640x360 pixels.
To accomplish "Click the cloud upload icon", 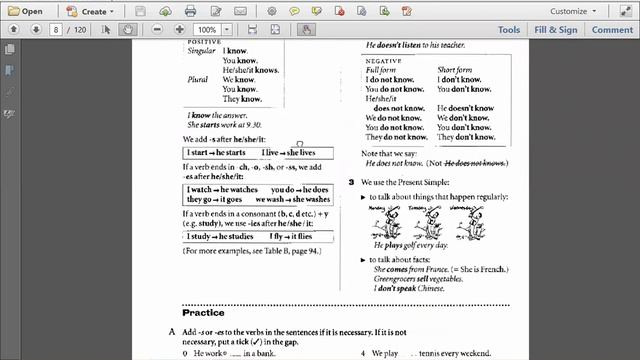I will (x=165, y=11).
